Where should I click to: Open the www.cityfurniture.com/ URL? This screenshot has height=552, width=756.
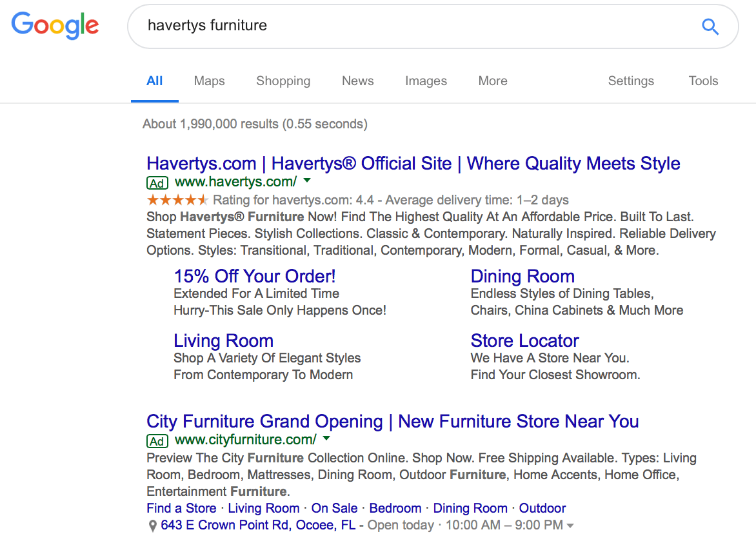245,440
